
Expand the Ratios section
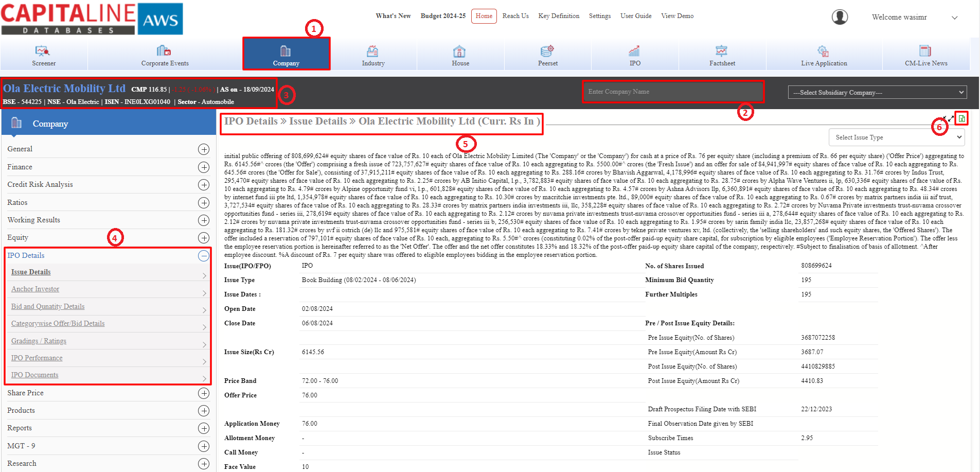coord(204,203)
